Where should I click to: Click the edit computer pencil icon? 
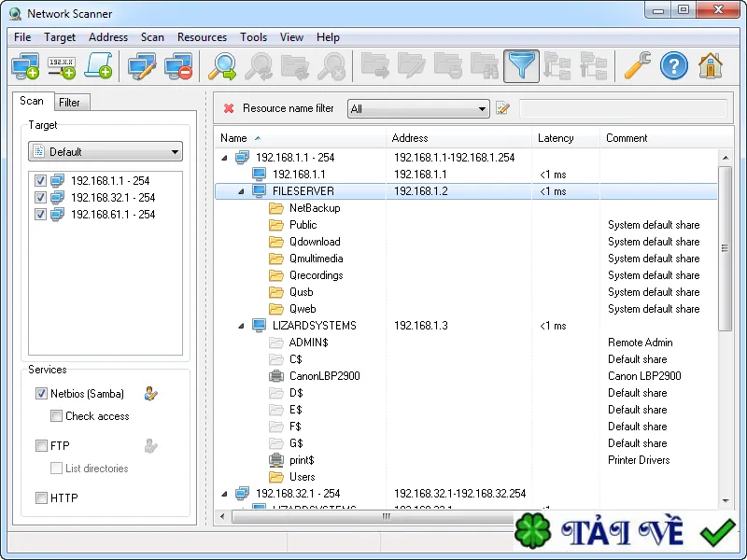coord(142,66)
